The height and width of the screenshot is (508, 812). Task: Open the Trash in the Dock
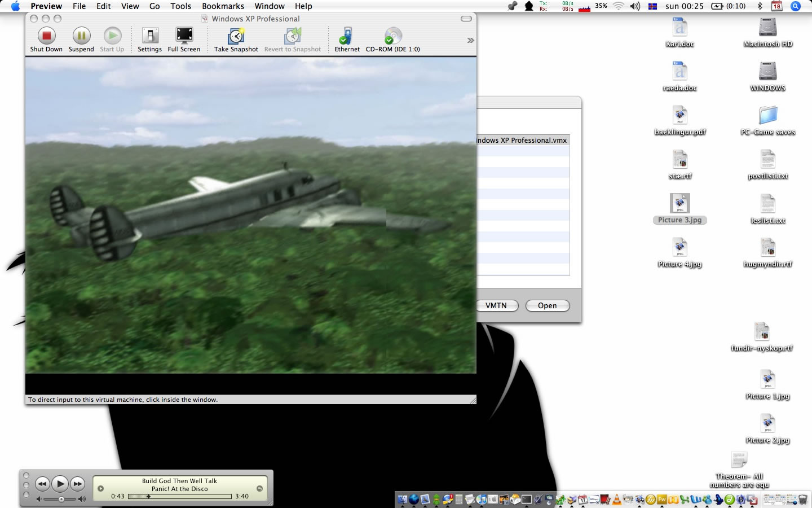(x=803, y=499)
